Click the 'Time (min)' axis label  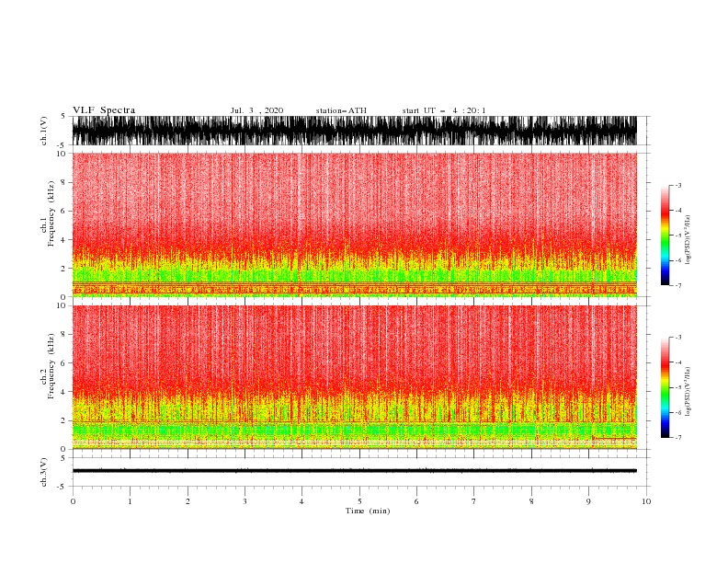click(x=368, y=511)
